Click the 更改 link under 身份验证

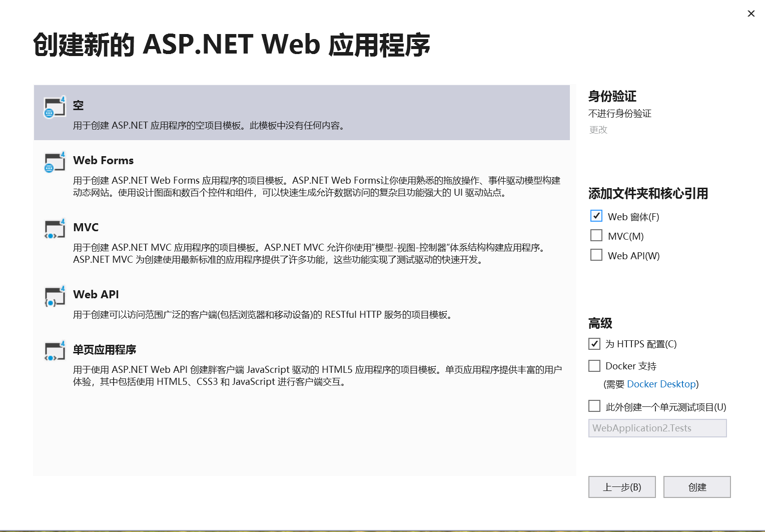pyautogui.click(x=598, y=130)
